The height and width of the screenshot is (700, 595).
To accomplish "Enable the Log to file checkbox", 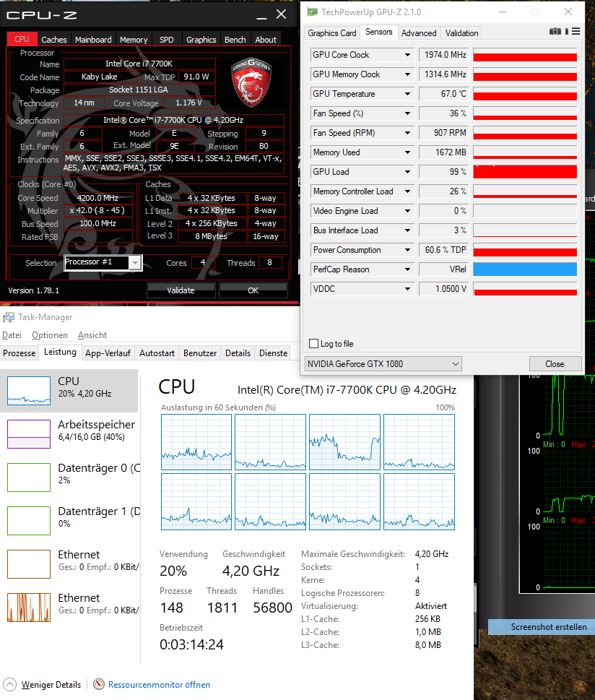I will tap(314, 344).
